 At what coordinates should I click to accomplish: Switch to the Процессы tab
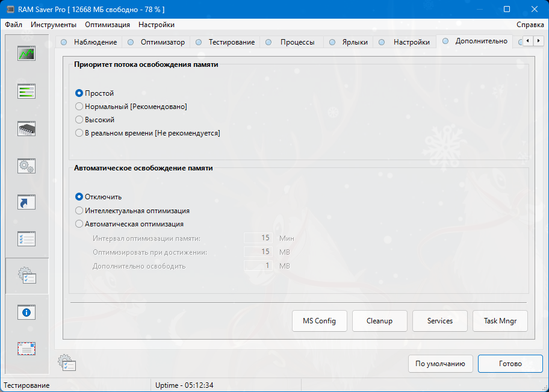click(297, 42)
